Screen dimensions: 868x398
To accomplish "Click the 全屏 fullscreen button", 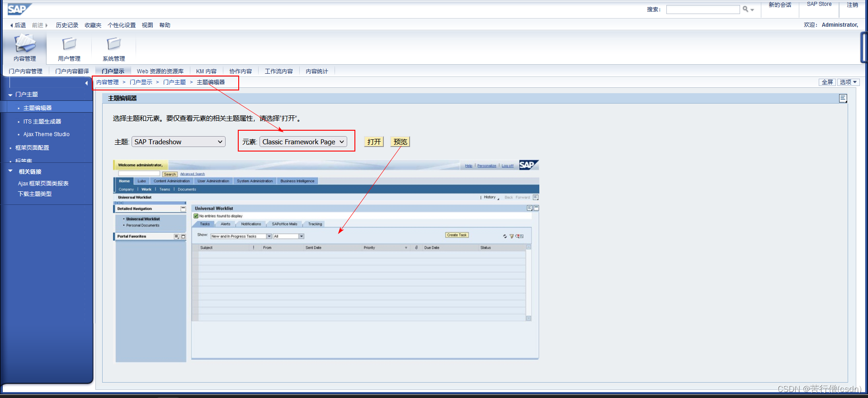I will coord(827,82).
